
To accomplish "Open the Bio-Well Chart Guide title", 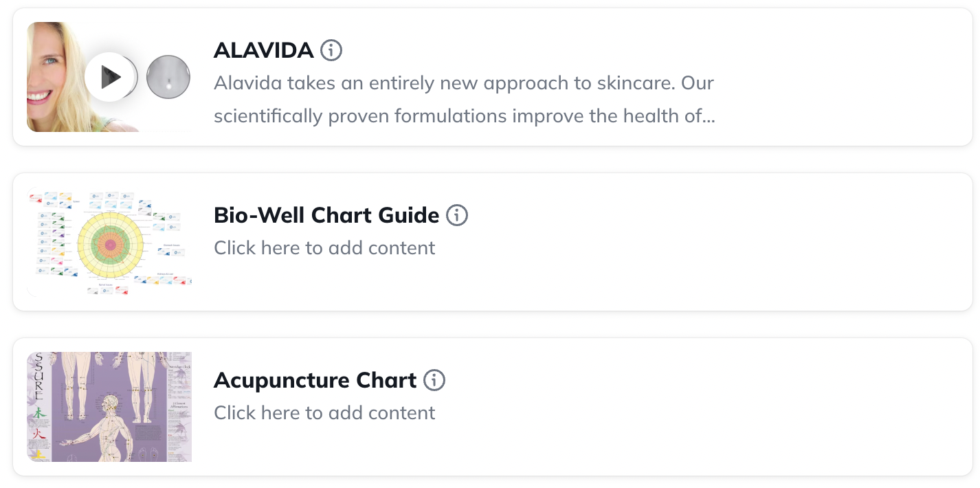I will [326, 215].
